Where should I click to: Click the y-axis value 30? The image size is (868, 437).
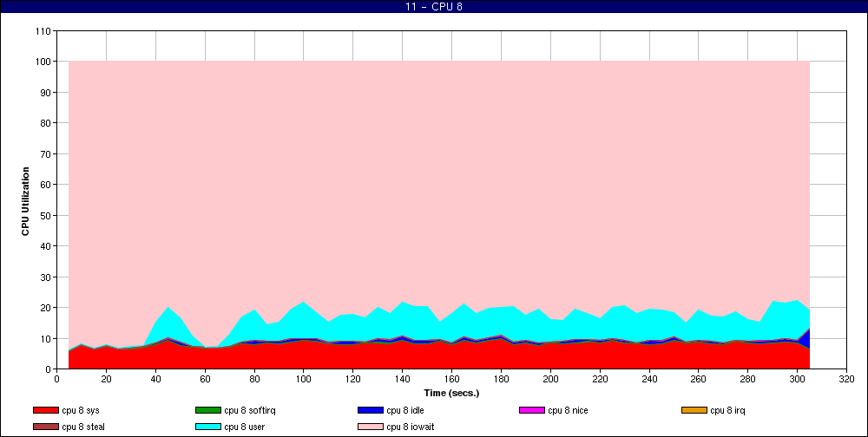(47, 277)
